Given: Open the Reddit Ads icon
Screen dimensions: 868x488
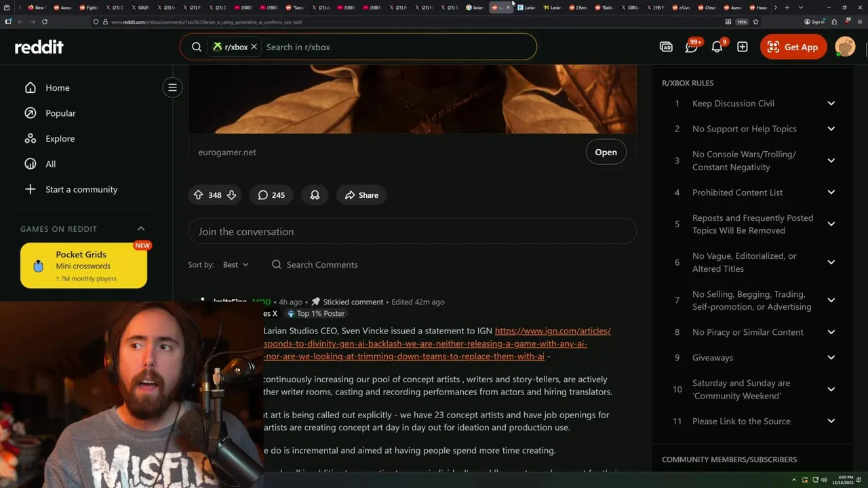Looking at the screenshot, I should [666, 47].
